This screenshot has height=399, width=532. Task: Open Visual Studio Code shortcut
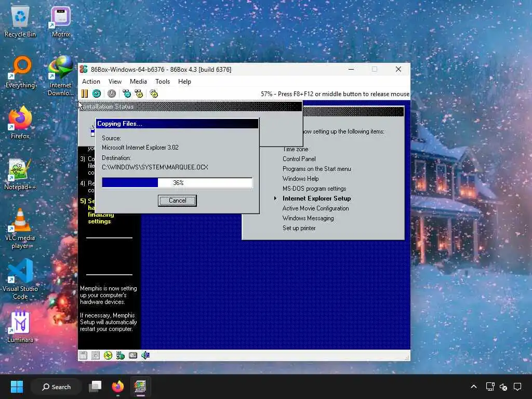pos(20,280)
